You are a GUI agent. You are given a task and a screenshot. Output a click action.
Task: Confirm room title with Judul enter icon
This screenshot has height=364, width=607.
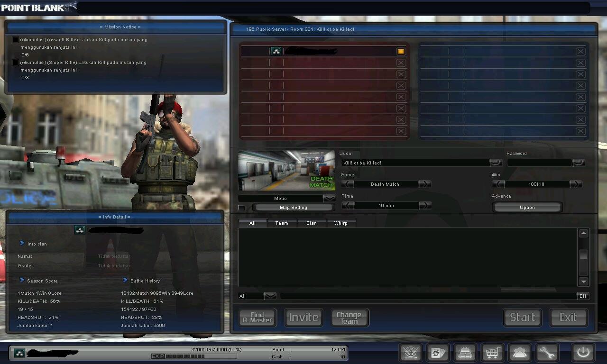coord(496,163)
